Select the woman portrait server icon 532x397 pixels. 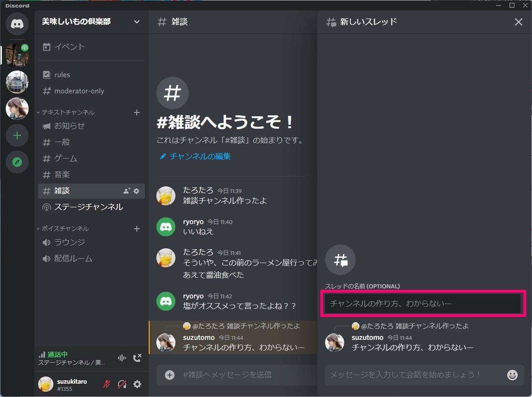tap(17, 109)
